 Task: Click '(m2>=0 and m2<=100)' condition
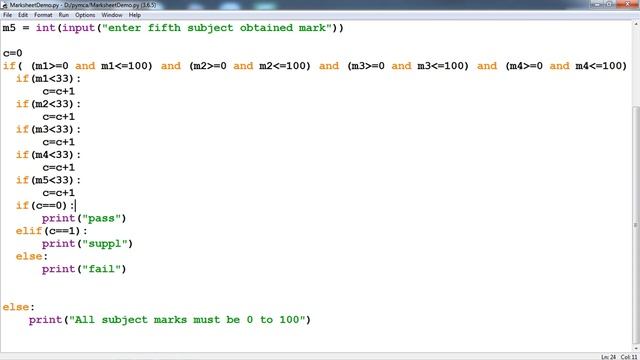coord(250,66)
